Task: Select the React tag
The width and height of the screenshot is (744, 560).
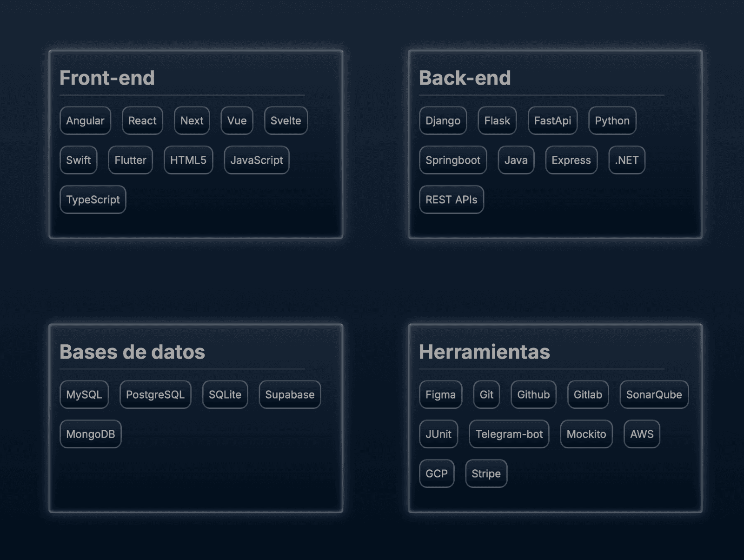Action: (x=142, y=120)
